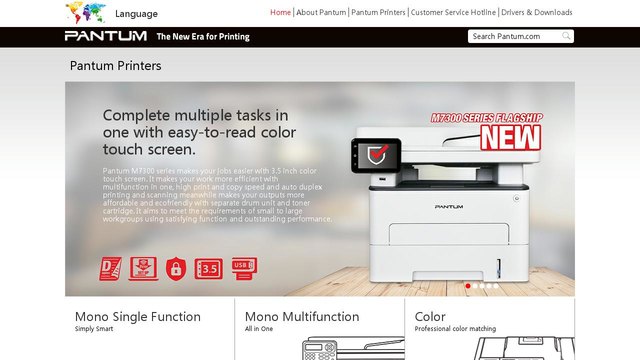Click the red security lock shield icon

point(176,269)
